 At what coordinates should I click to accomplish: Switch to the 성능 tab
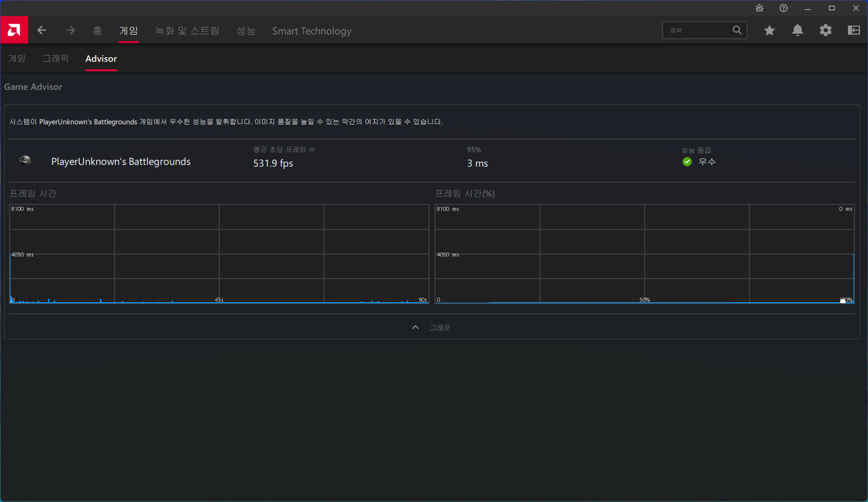(246, 31)
